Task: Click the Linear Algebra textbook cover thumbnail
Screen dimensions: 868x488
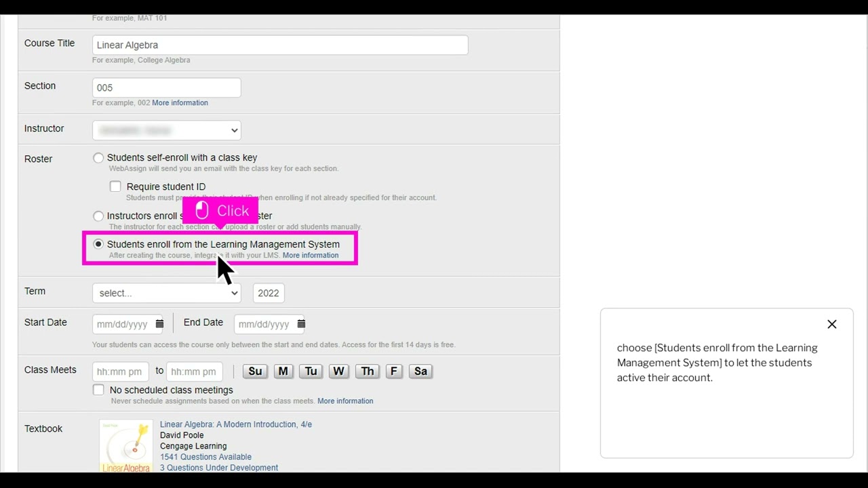Action: 126,447
